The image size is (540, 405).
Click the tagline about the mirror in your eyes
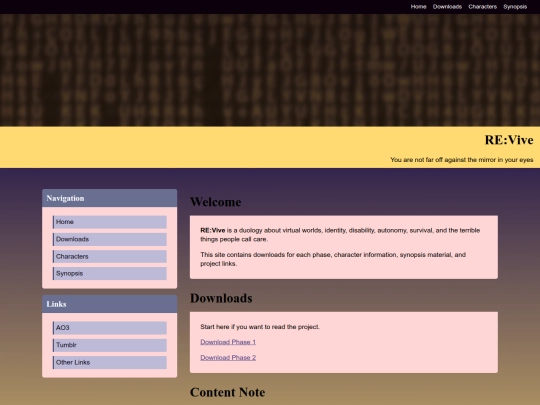(461, 160)
